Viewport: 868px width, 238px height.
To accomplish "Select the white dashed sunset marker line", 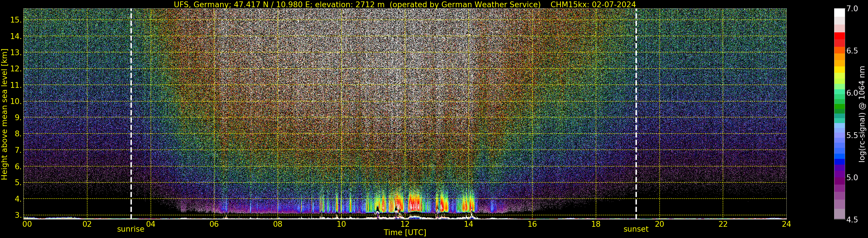I will point(636,114).
